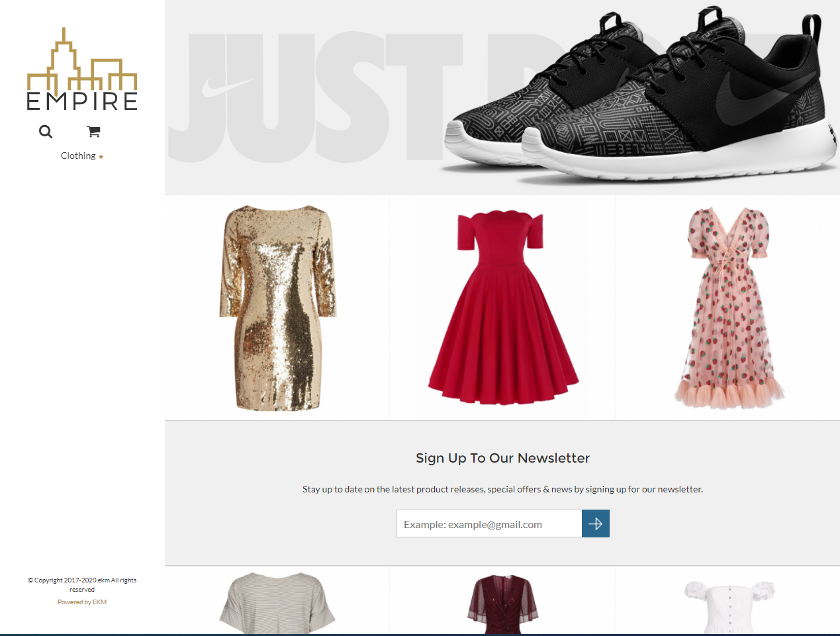Expand the Clothing menu plus icon
The height and width of the screenshot is (636, 840).
pos(101,157)
